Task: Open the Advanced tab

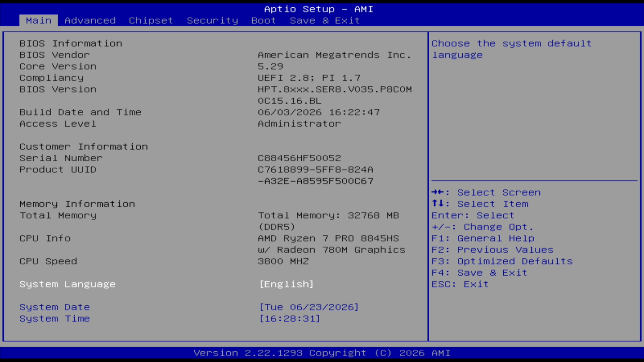Action: [90, 20]
